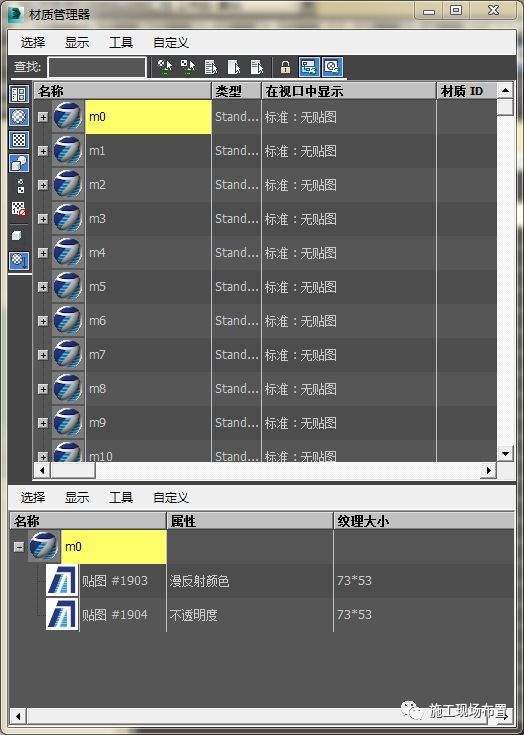Image resolution: width=524 pixels, height=735 pixels.
Task: Click the m3 material sphere thumbnail
Action: point(68,218)
